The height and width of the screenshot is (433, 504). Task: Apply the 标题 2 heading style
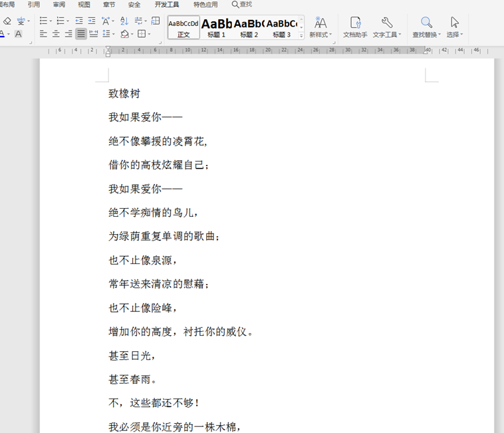coord(249,28)
